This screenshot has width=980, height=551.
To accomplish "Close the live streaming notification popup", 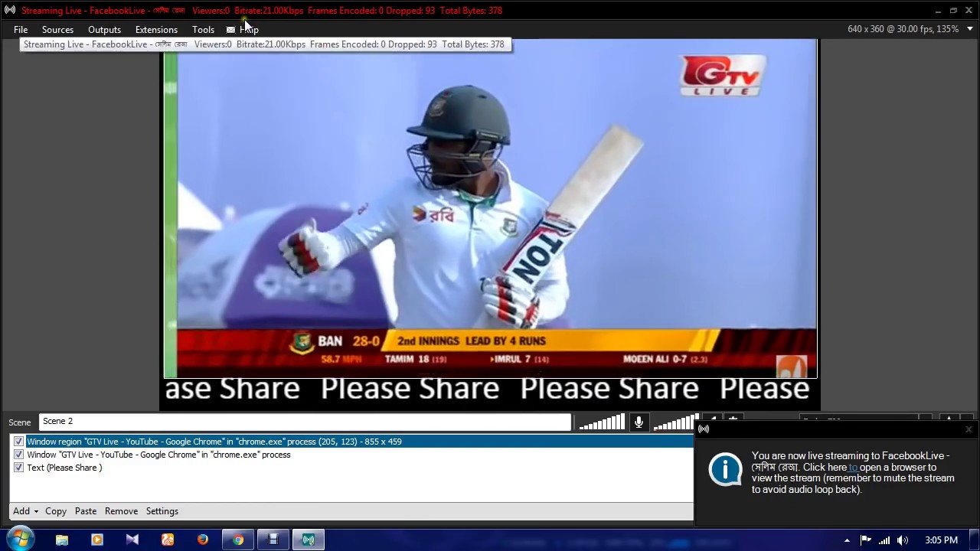I will pyautogui.click(x=969, y=429).
